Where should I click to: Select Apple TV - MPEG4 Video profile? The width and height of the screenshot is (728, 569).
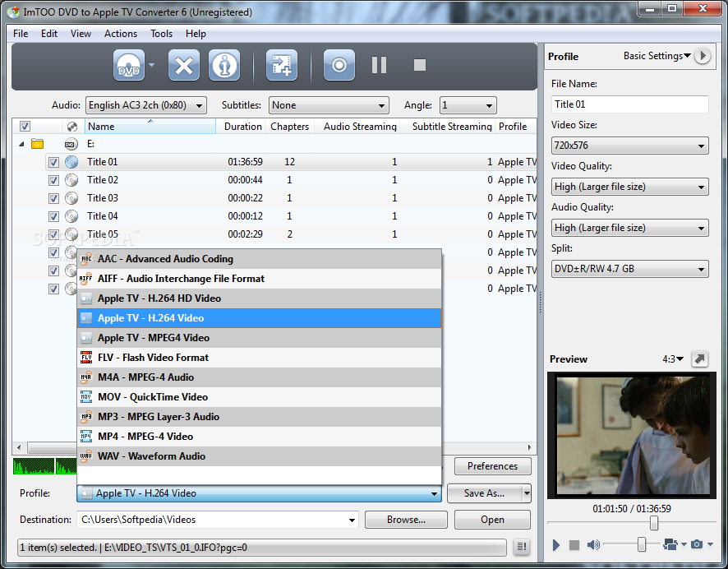259,338
